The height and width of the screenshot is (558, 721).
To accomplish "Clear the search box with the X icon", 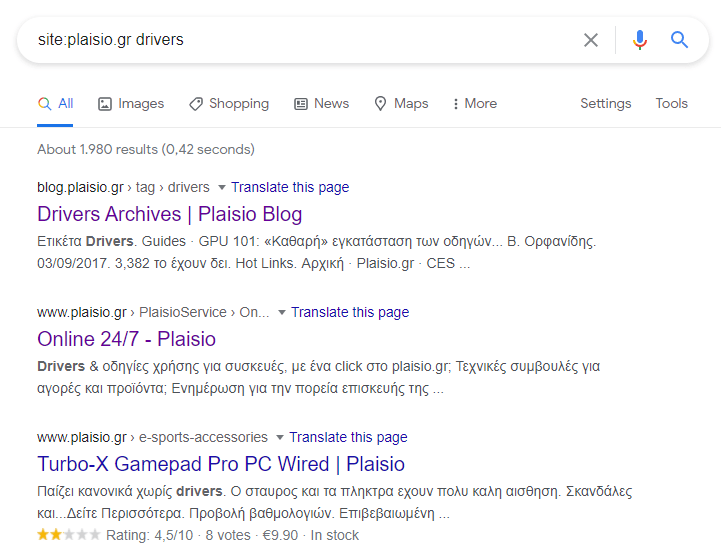I will (x=591, y=40).
